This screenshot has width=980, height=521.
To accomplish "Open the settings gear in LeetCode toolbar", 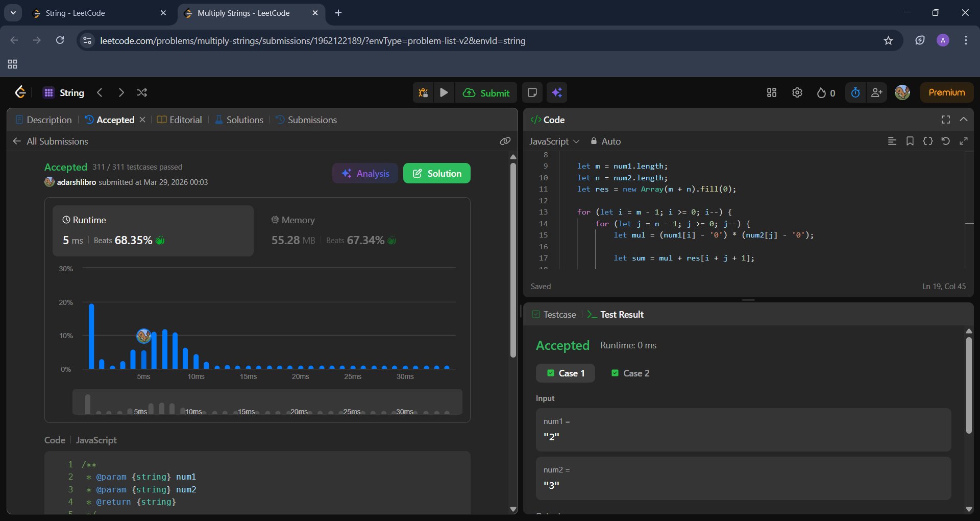I will tap(797, 92).
